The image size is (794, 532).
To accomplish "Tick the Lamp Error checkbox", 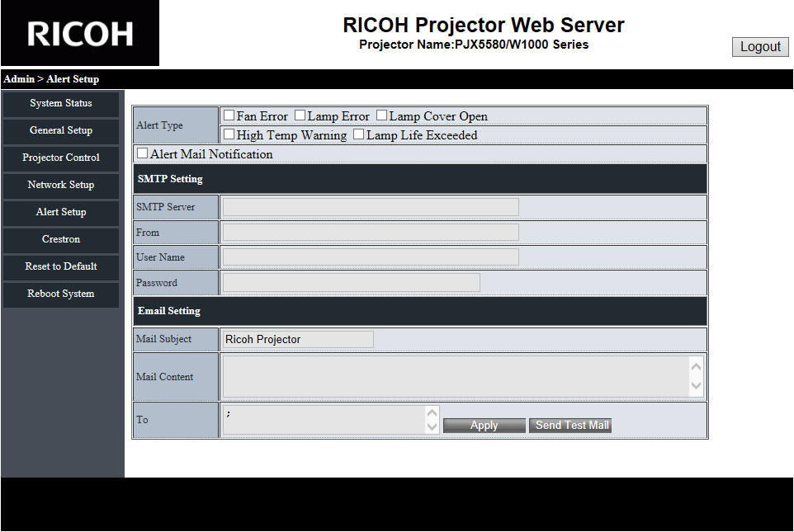I will tap(300, 115).
